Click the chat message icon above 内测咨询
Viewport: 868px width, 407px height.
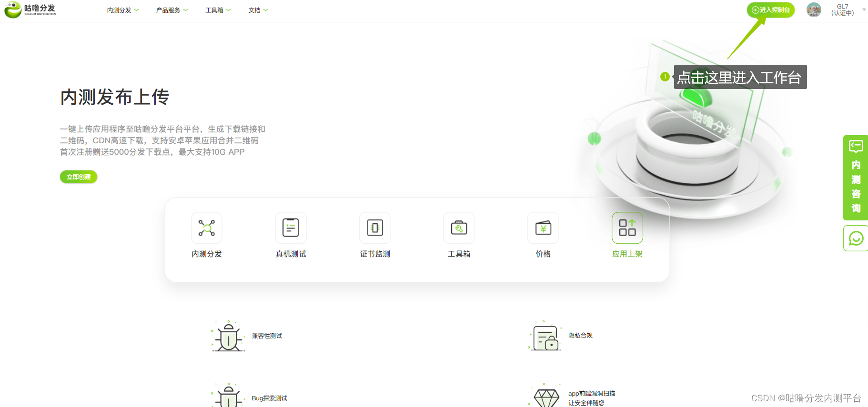point(856,146)
